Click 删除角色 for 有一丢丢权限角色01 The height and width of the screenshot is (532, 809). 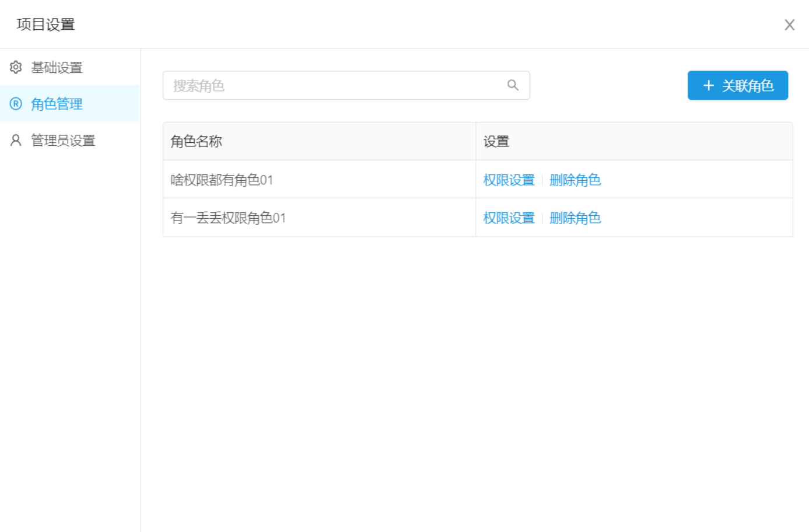(x=575, y=218)
